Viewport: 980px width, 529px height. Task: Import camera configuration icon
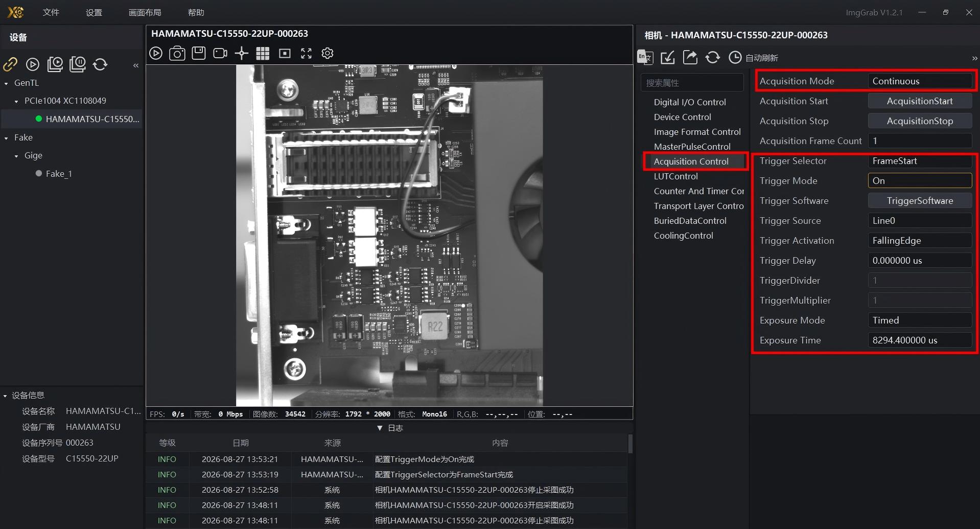(x=668, y=57)
